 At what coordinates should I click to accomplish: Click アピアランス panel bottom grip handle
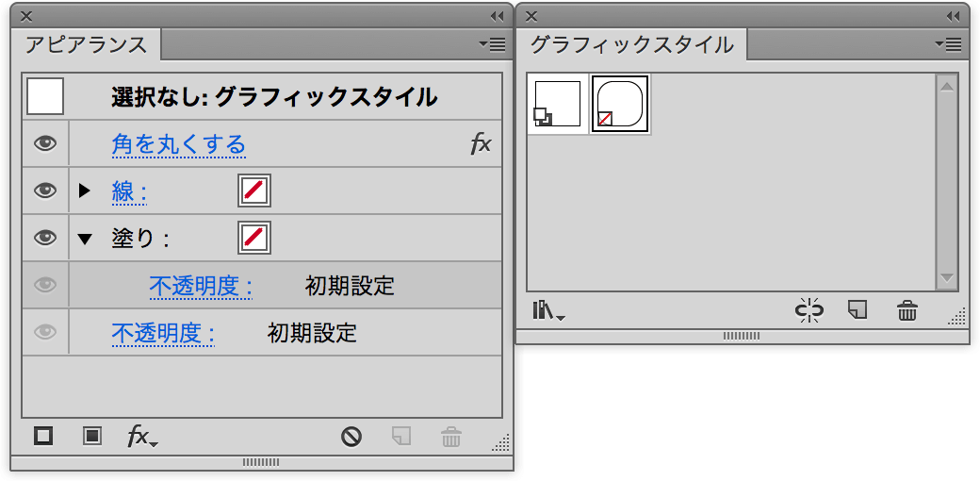pos(261,463)
